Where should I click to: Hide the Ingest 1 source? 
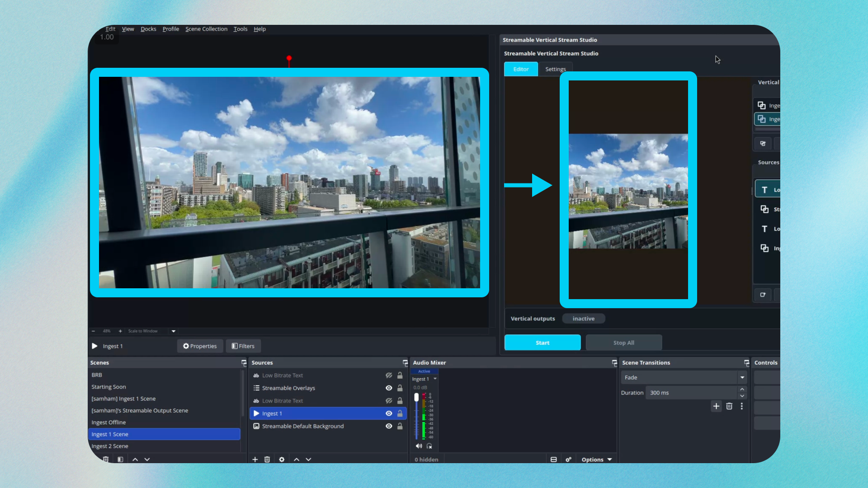389,413
